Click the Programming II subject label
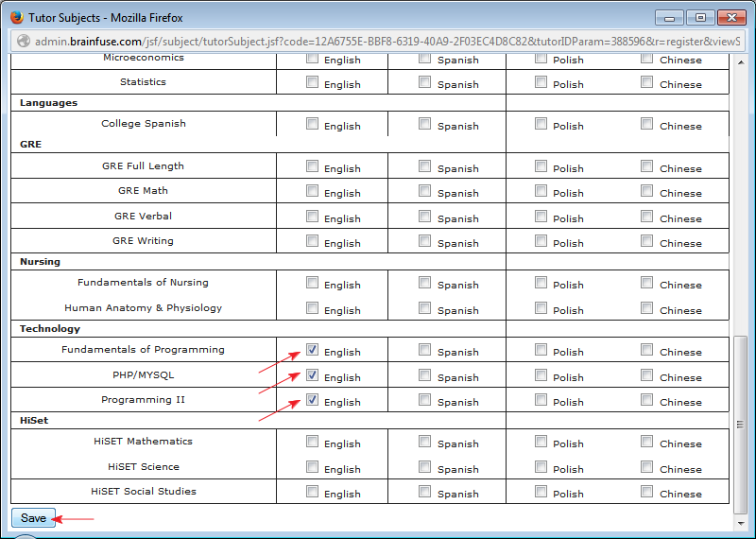Screen dimensions: 756x539 [144, 400]
